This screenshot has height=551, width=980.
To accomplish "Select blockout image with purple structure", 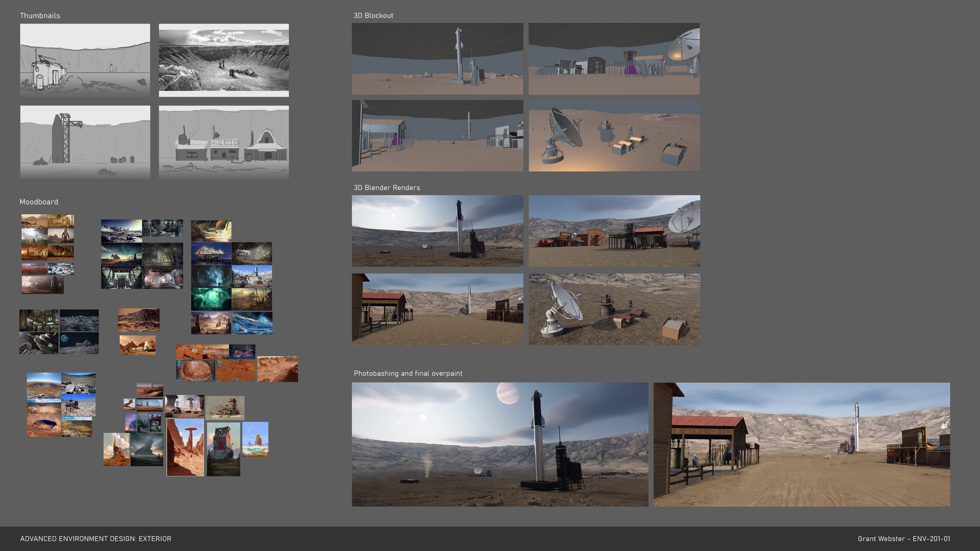I will pos(614,59).
